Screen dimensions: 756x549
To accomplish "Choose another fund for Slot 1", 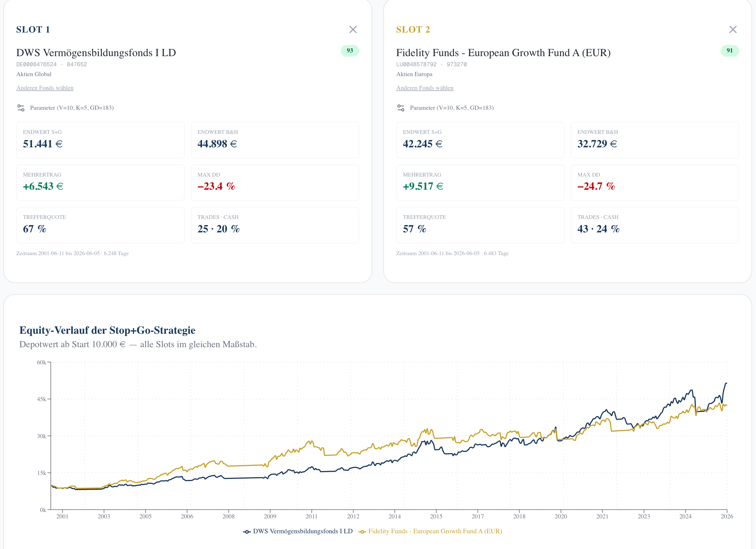I will [45, 88].
